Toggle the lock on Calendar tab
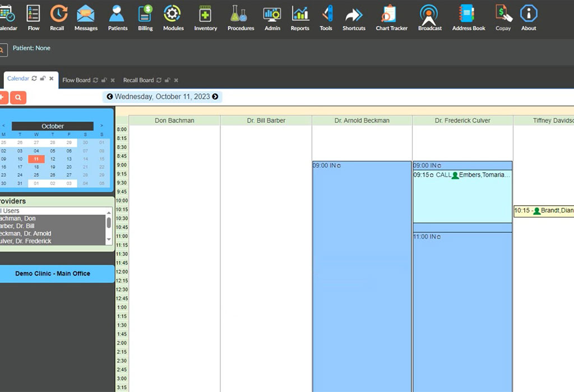The width and height of the screenshot is (574, 392). (43, 79)
